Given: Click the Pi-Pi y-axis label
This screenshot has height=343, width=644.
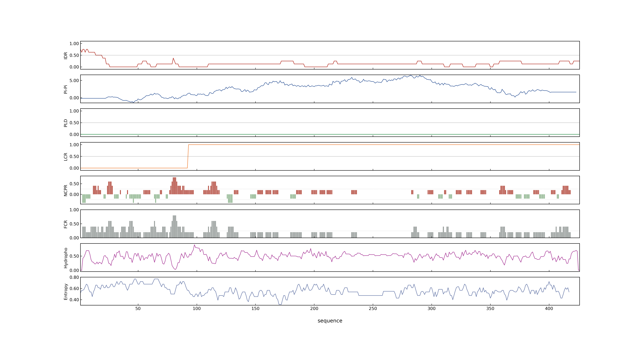Looking at the screenshot, I should tap(66, 89).
